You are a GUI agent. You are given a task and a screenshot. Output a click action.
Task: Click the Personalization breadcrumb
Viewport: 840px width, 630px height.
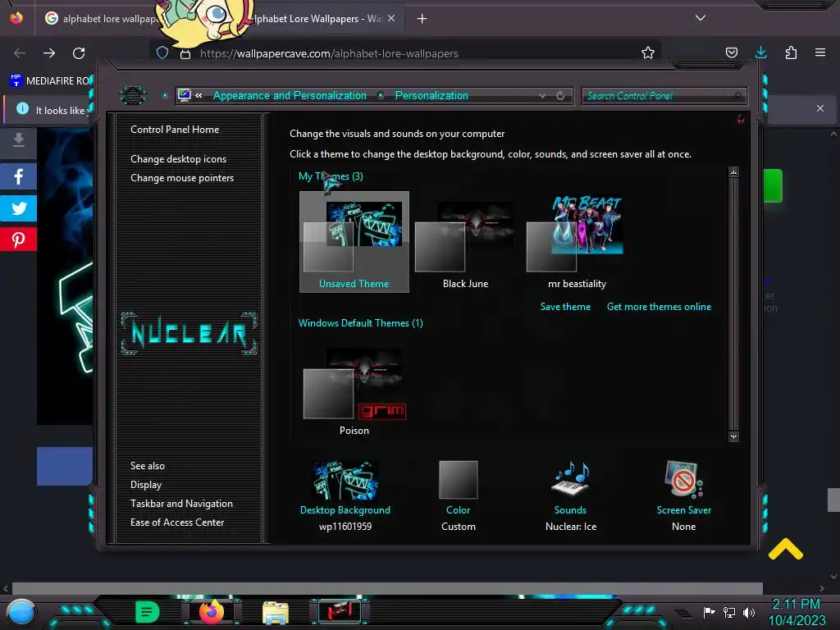click(x=431, y=96)
